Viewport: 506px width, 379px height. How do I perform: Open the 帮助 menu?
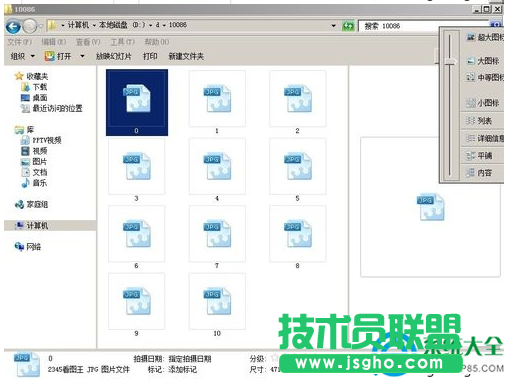tap(157, 42)
